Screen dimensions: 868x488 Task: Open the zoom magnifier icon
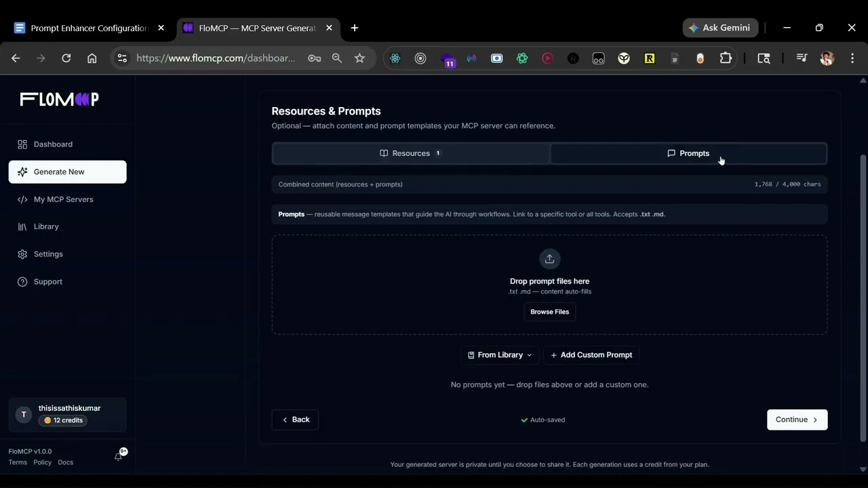(337, 58)
